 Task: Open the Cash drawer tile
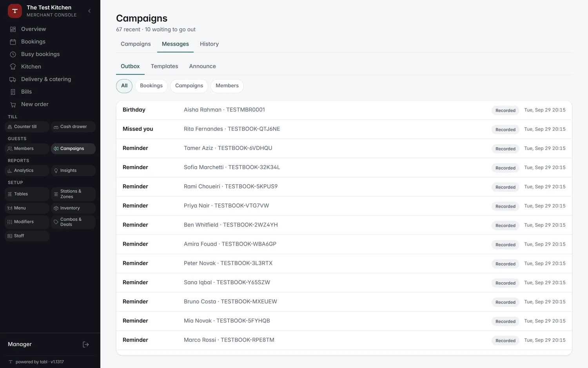pyautogui.click(x=73, y=127)
